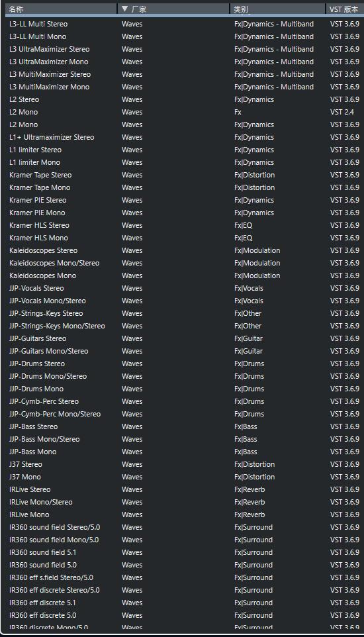364x637 pixels.
Task: Sort list by VST 版本 column header
Action: 345,9
